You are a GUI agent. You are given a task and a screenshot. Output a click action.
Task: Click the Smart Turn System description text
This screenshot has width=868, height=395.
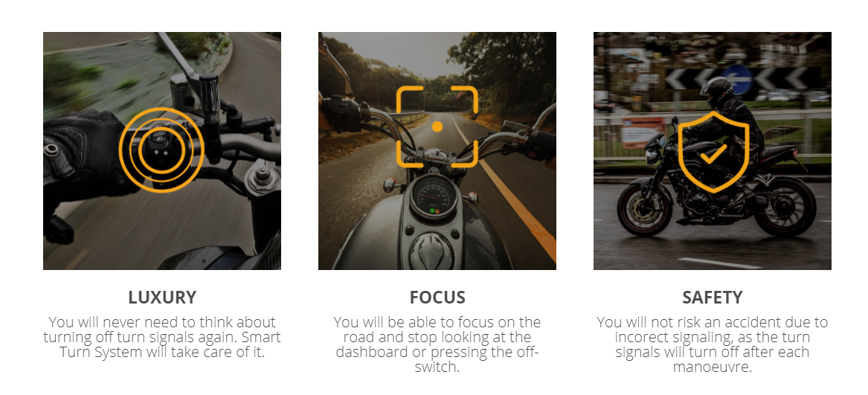pos(162,337)
